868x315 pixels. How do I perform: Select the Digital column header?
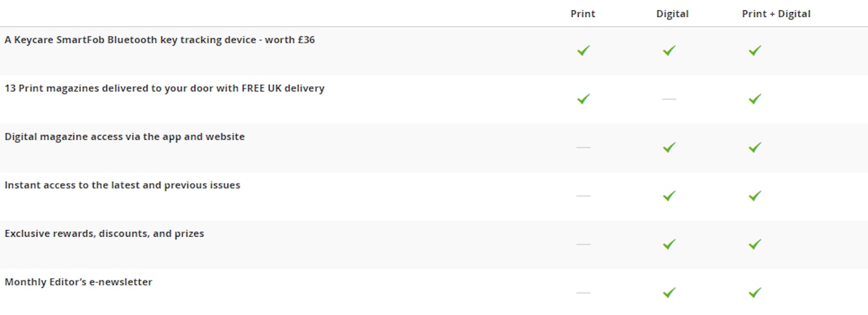coord(672,14)
